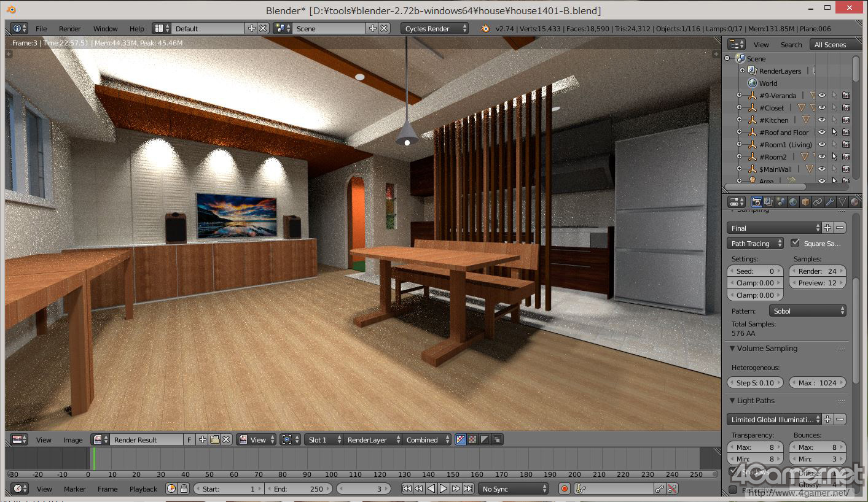Toggle the Shadows checkbox
The height and width of the screenshot is (502, 868).
click(733, 472)
